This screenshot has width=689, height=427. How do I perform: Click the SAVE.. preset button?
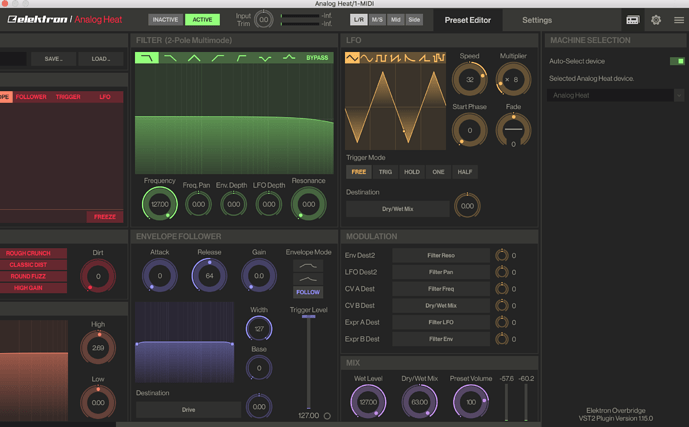[53, 59]
